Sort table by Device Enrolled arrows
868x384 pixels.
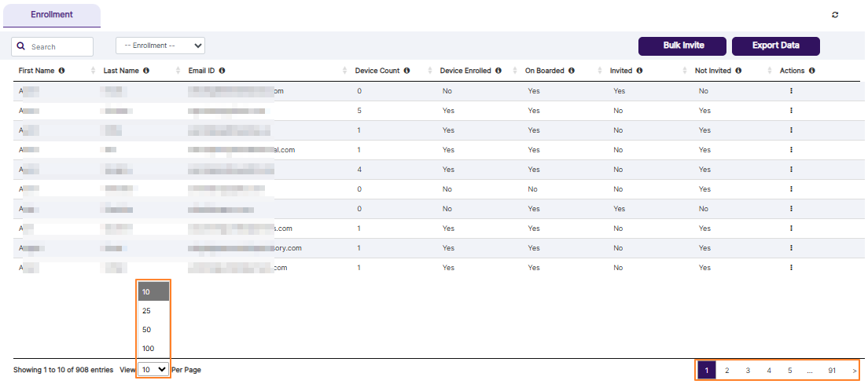point(516,71)
